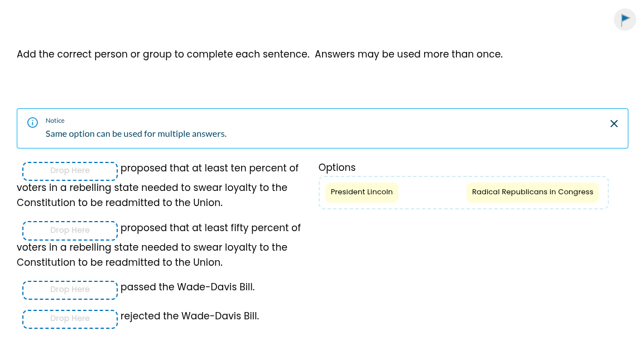Click the Drop Here box for 'passed the Wade-Davis Bill'
This screenshot has height=345, width=644.
[70, 290]
